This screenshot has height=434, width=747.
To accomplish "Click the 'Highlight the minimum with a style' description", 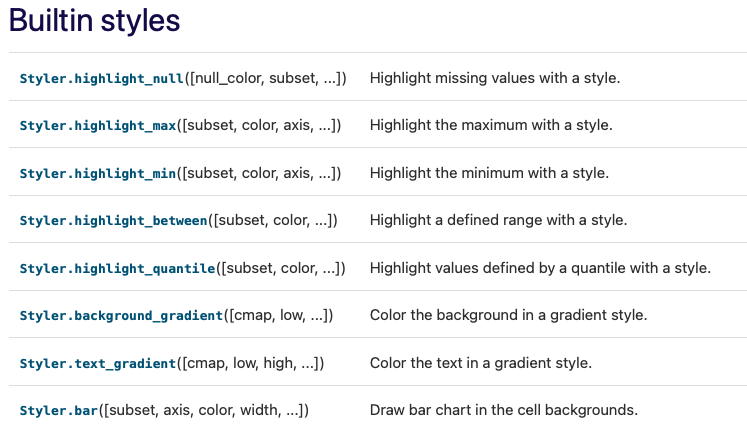I will tap(489, 173).
